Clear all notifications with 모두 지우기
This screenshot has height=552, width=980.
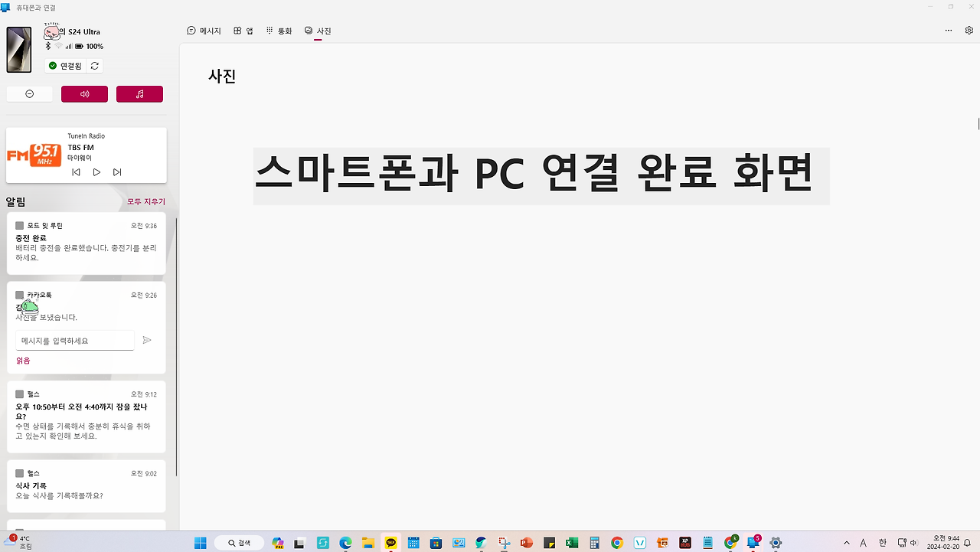click(145, 201)
